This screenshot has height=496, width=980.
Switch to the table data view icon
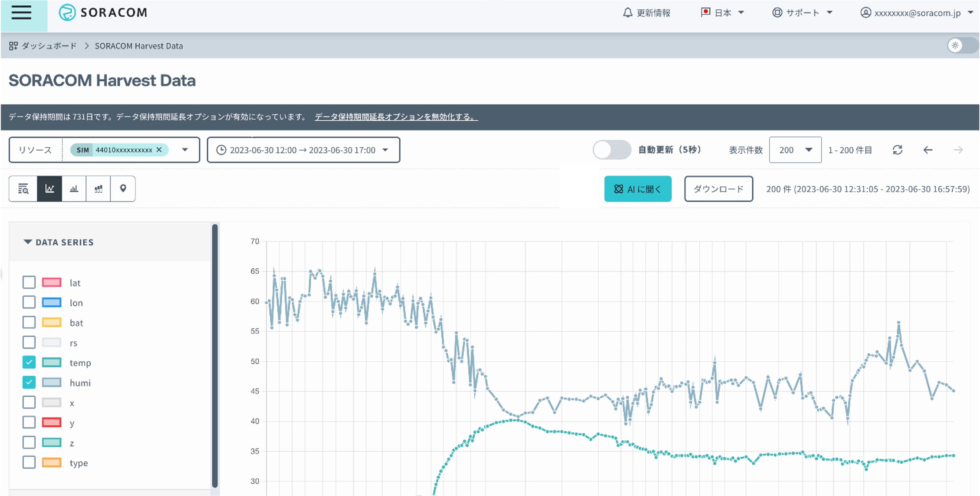pos(23,189)
